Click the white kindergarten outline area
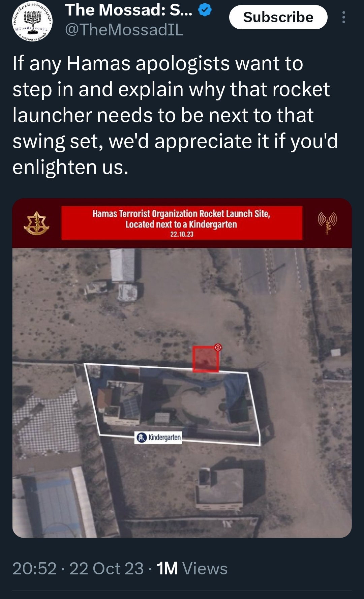Screen dimensions: 364x599 point(172,405)
